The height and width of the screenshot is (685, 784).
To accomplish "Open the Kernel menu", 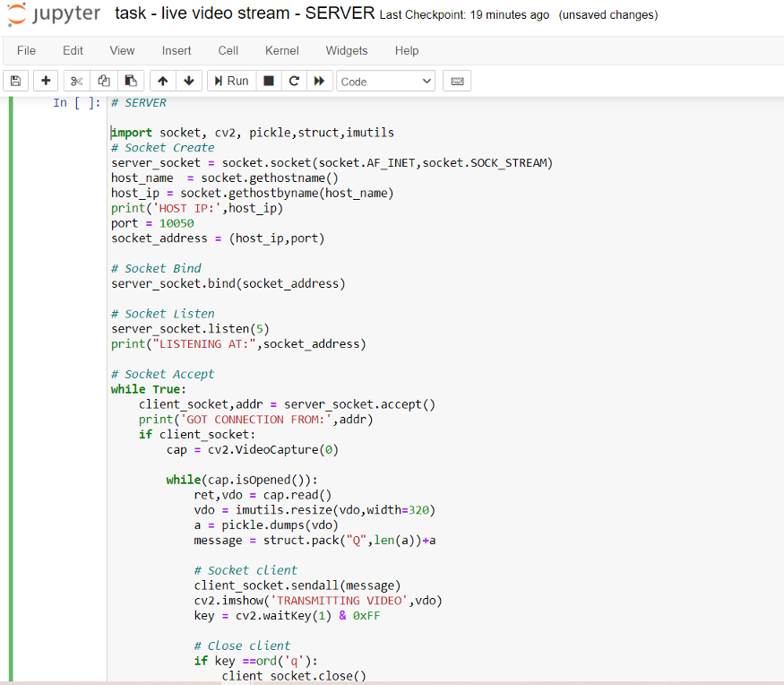I will pyautogui.click(x=281, y=50).
